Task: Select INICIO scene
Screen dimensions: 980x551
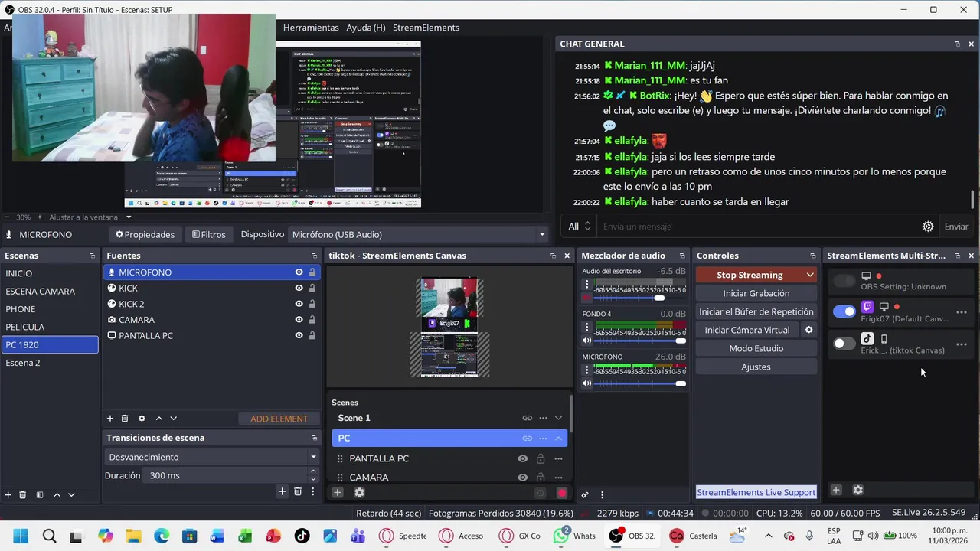Action: (x=50, y=273)
